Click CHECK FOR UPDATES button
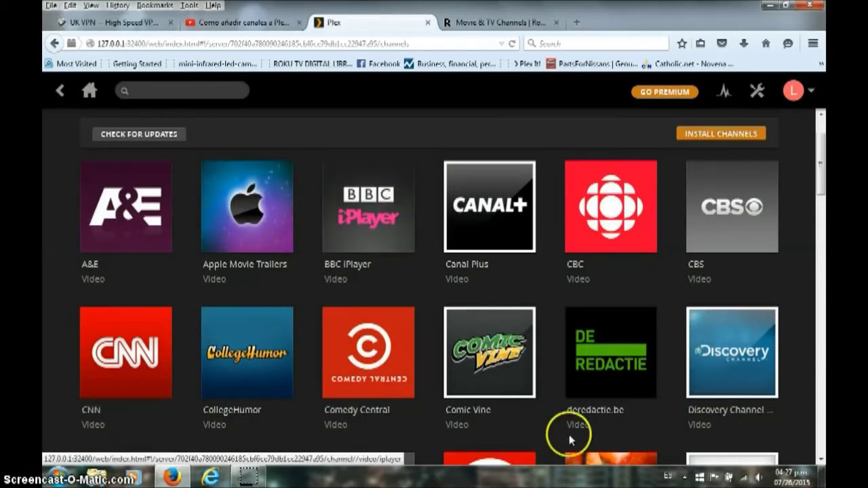This screenshot has height=488, width=868. [139, 134]
